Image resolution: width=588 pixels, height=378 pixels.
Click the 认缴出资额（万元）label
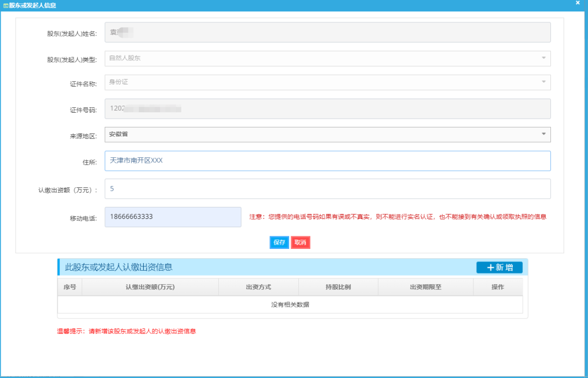point(68,191)
